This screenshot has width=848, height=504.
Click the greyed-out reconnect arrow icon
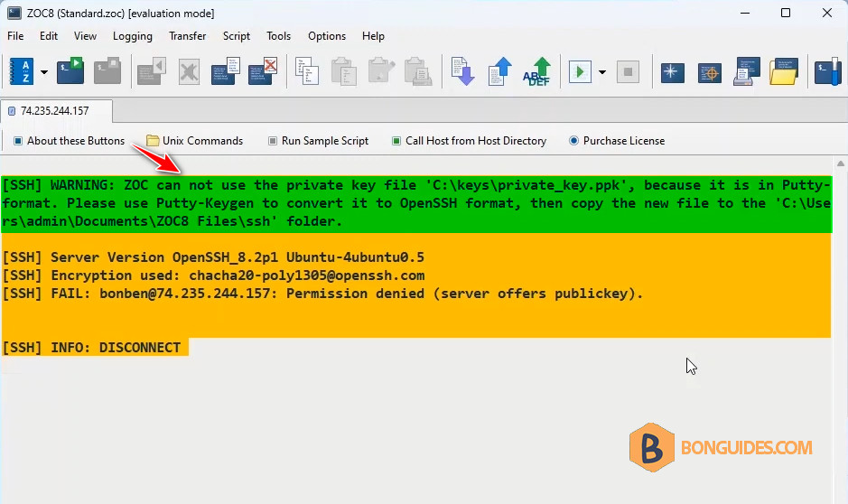152,71
